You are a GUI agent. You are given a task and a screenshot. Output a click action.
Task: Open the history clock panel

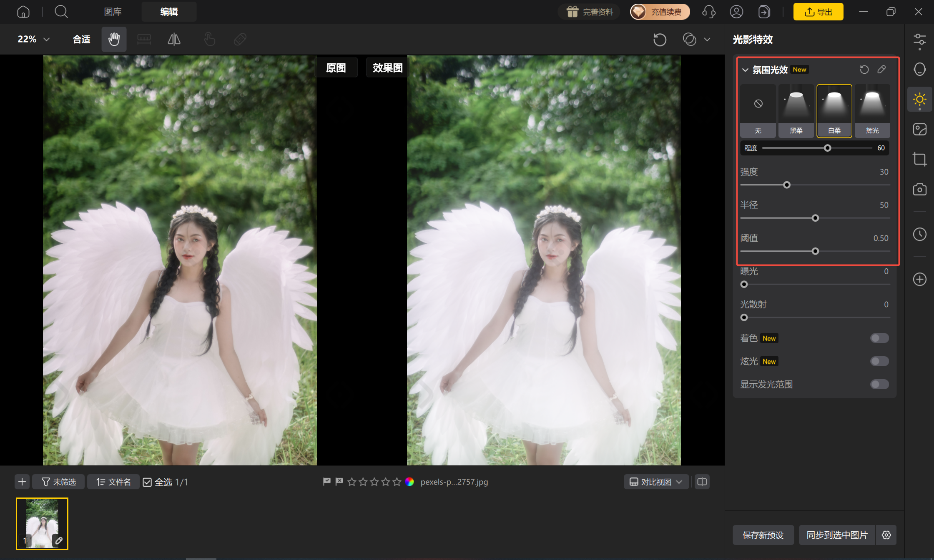pos(919,234)
